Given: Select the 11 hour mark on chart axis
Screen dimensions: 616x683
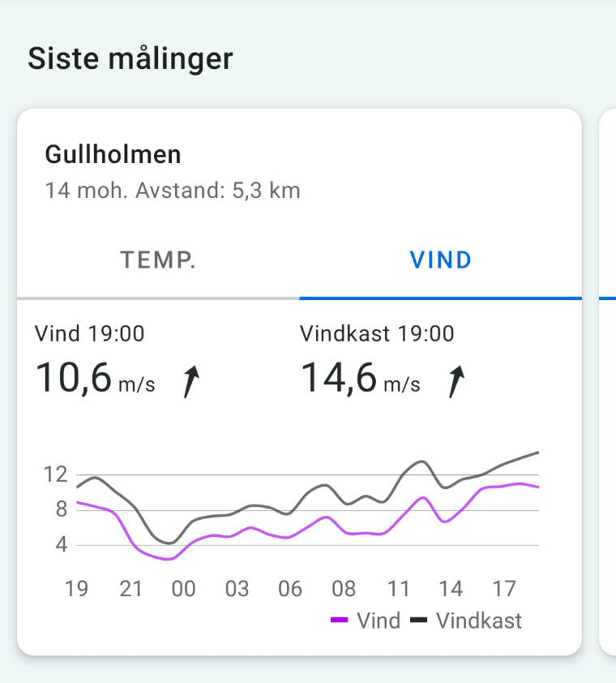Looking at the screenshot, I should point(398,589).
